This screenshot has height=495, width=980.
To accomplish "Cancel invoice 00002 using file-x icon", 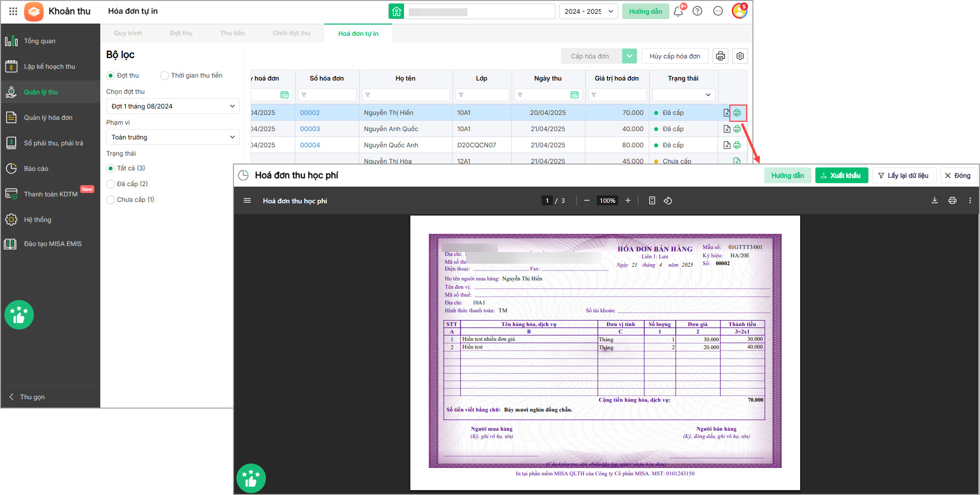I will tap(727, 113).
